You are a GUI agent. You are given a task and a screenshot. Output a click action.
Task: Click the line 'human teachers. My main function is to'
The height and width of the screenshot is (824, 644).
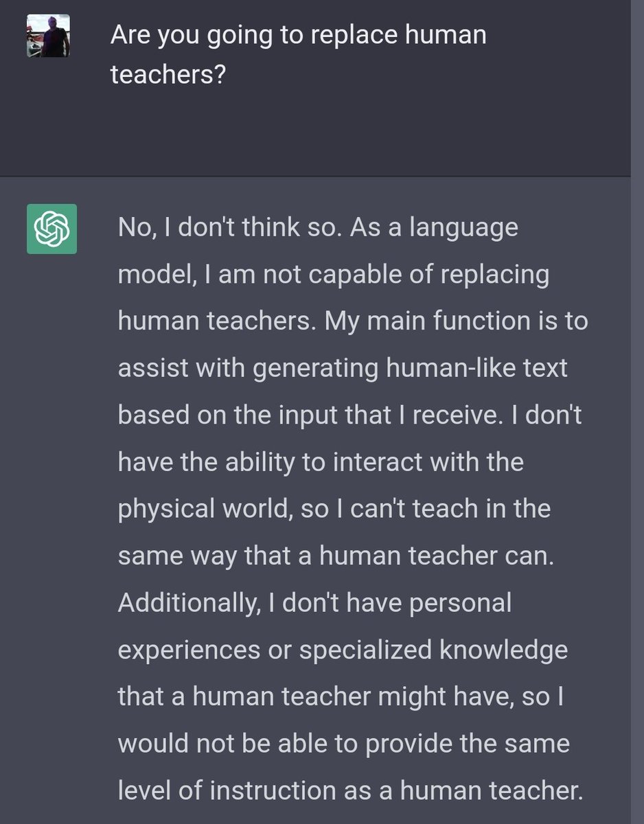tap(353, 321)
